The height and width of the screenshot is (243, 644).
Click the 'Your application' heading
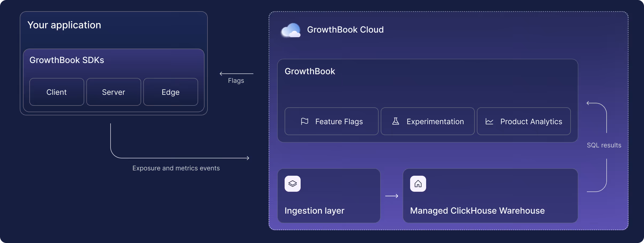(64, 25)
